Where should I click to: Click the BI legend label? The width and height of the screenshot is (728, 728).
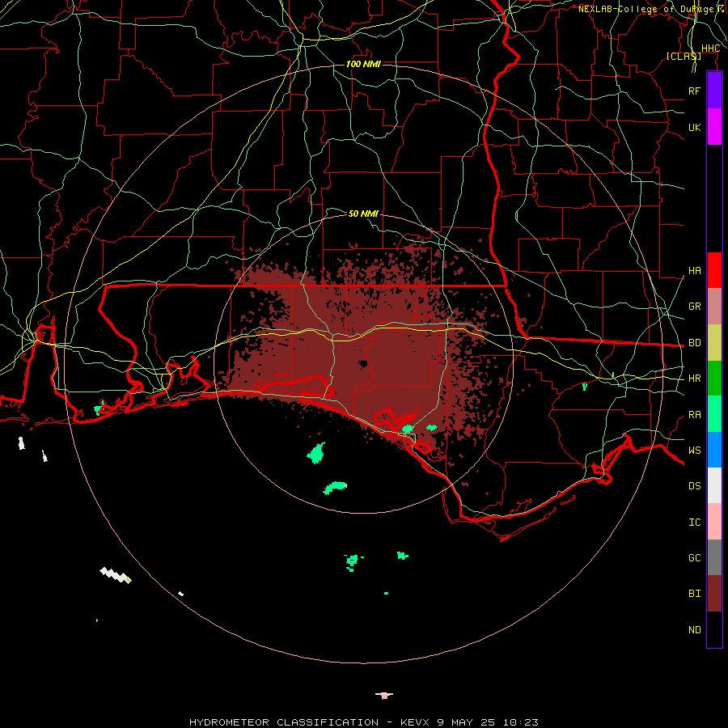click(x=694, y=594)
